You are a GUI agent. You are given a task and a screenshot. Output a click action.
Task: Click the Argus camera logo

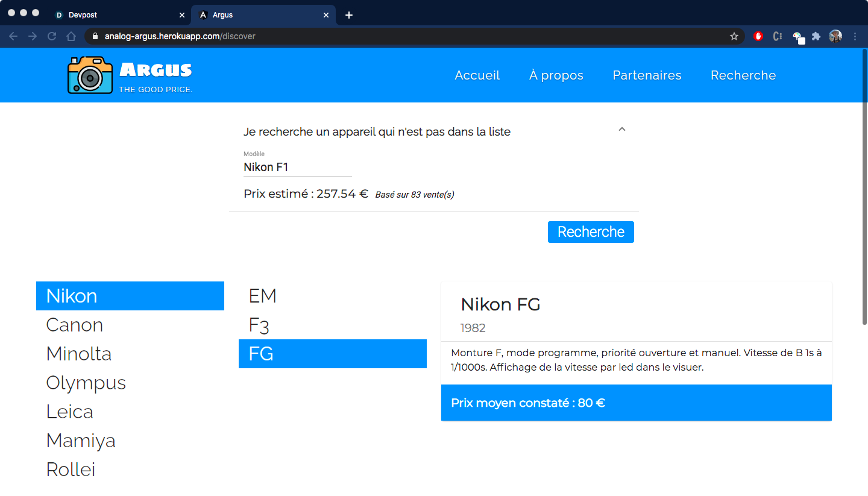(90, 75)
